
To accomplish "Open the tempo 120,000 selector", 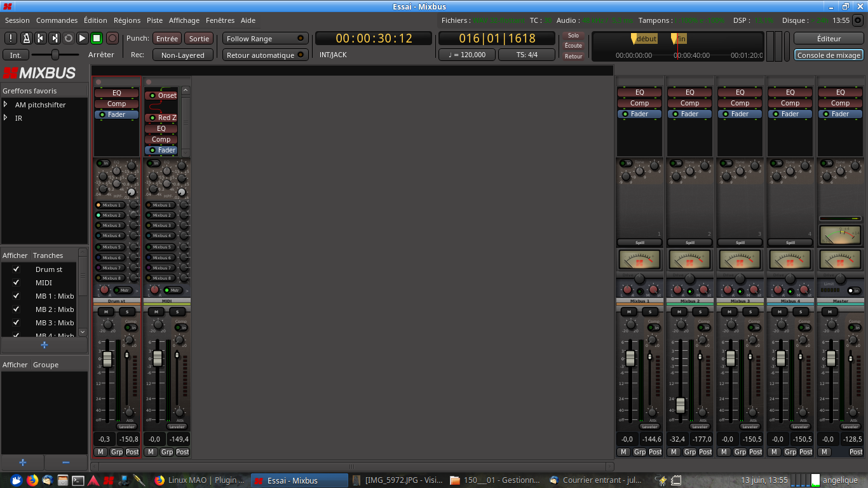I will coord(467,55).
